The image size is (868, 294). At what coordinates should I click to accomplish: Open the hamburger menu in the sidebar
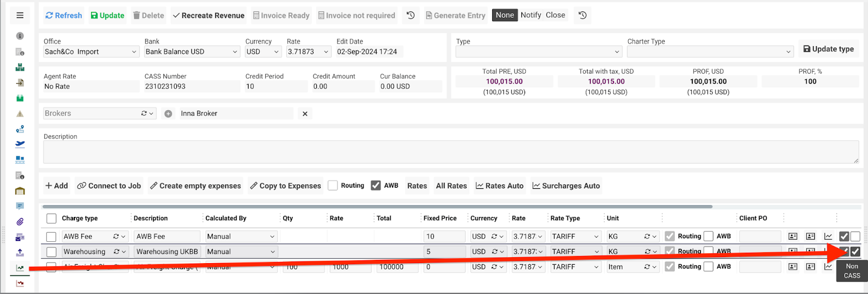[x=20, y=15]
